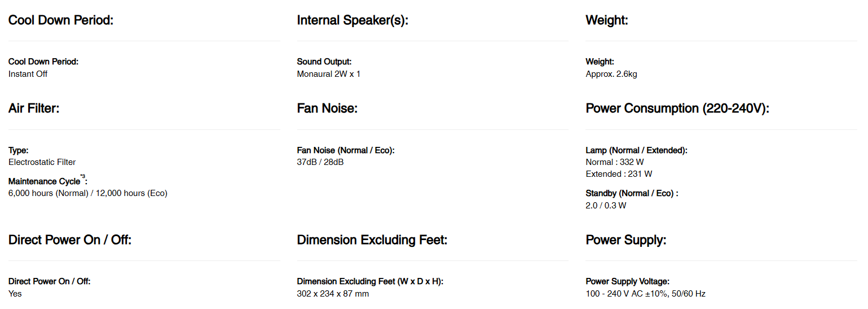Screen dimensions: 868x309
Task: Click the Internal Speaker(s) section heading
Action: (x=352, y=20)
